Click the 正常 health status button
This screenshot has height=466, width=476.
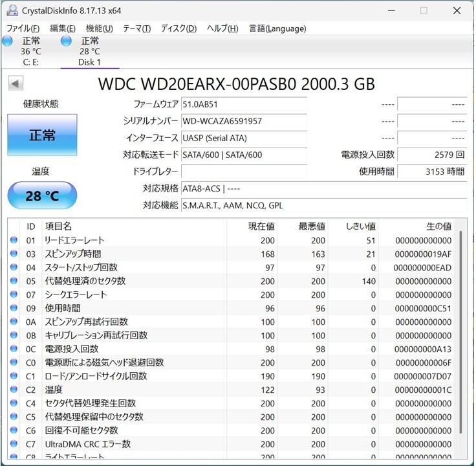pos(42,135)
